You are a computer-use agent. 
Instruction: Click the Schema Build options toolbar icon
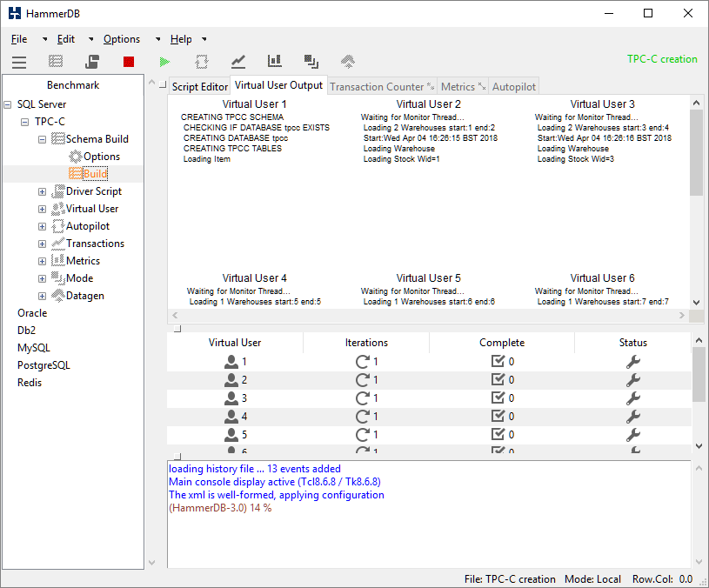[56, 61]
